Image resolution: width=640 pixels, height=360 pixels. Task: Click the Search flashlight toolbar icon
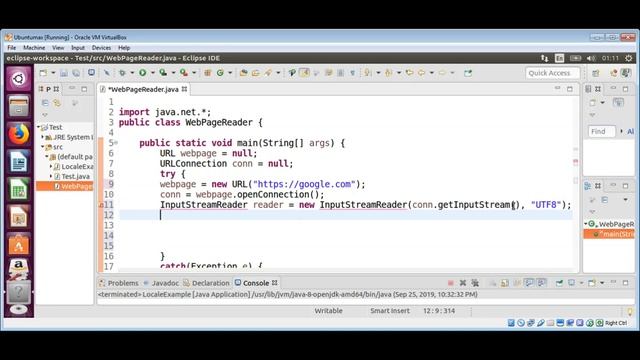point(268,73)
